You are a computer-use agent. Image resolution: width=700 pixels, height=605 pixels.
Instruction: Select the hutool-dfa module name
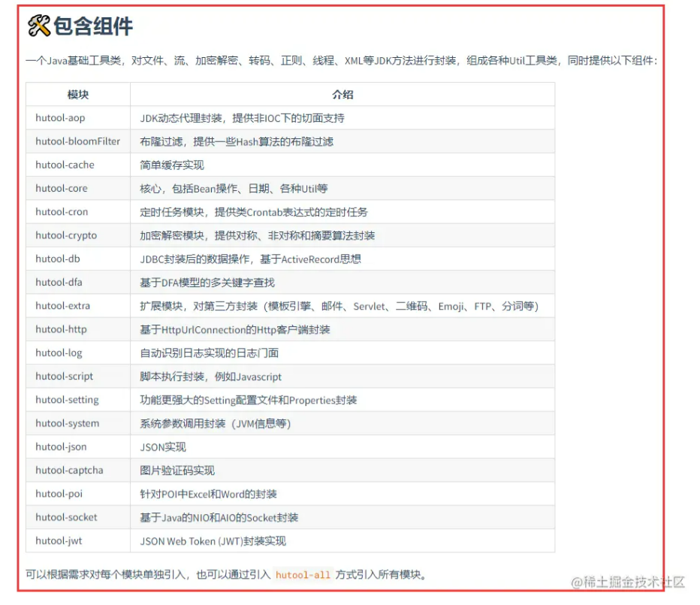59,282
